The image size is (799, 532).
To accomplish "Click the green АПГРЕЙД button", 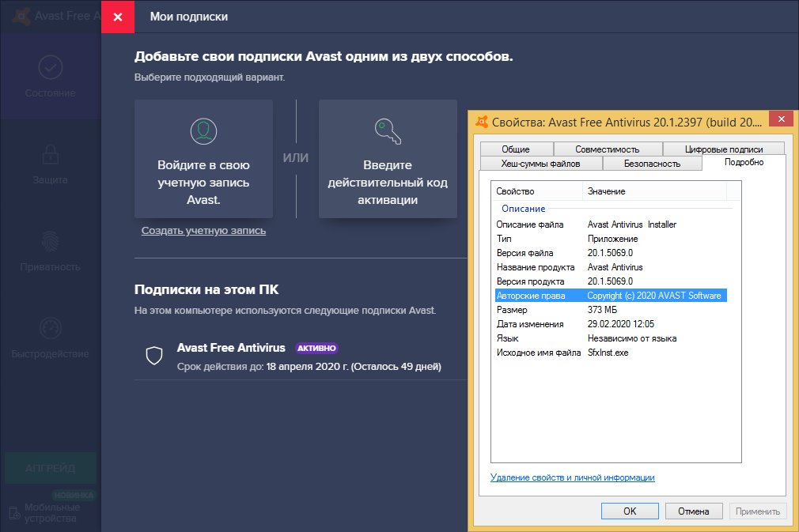I will click(x=51, y=468).
